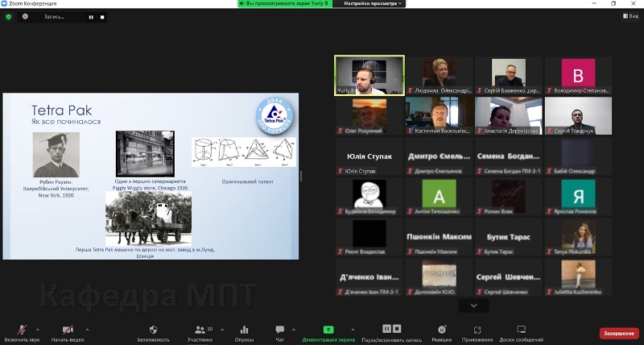Open Реакции reactions menu

(442, 333)
